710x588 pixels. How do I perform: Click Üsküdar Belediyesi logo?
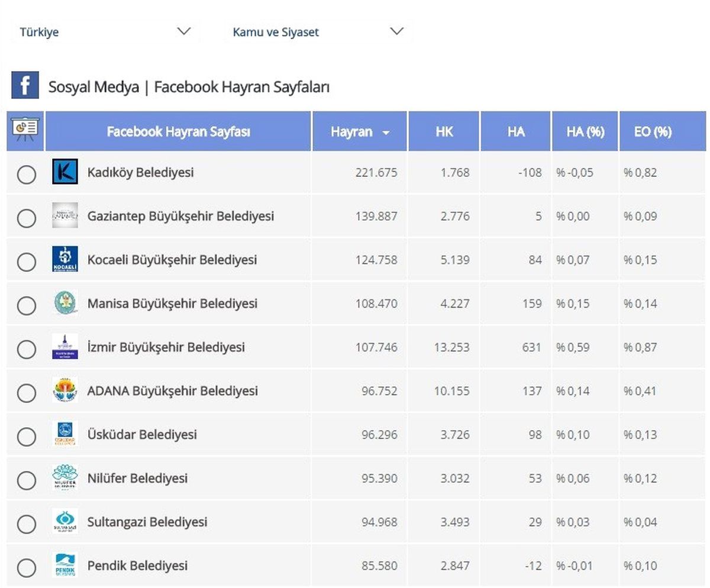pos(64,434)
